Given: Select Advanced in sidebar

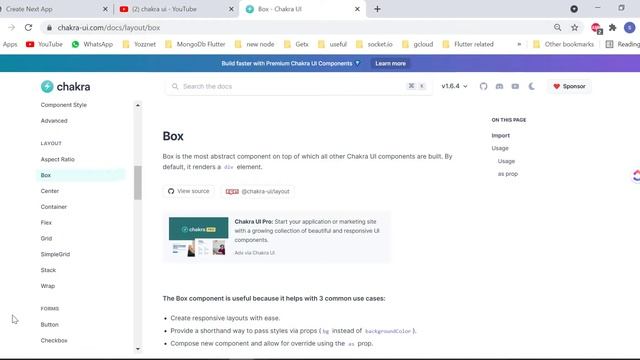Looking at the screenshot, I should click(54, 121).
